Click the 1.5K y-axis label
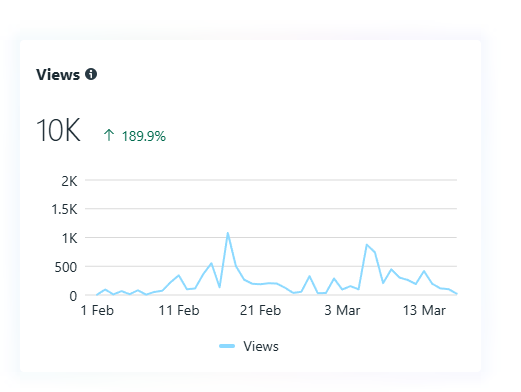521x392 pixels. tap(64, 210)
